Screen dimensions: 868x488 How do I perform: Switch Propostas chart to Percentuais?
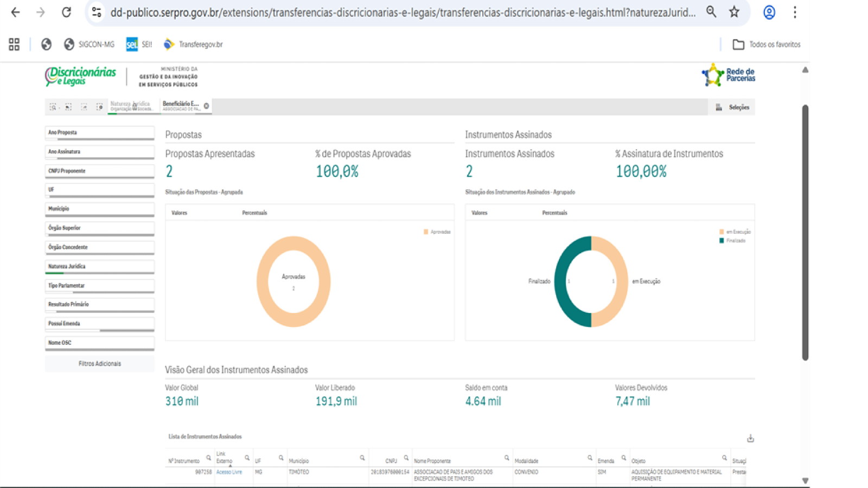pos(254,213)
